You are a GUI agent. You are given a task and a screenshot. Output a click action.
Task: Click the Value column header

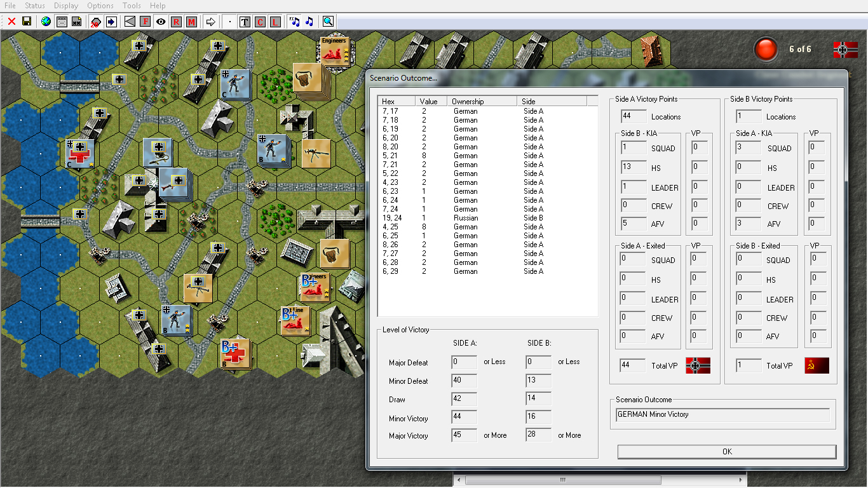pyautogui.click(x=431, y=101)
